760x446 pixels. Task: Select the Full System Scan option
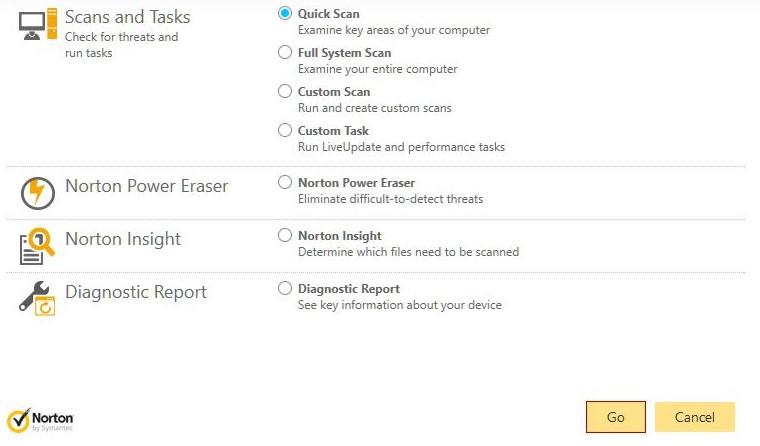pos(285,53)
